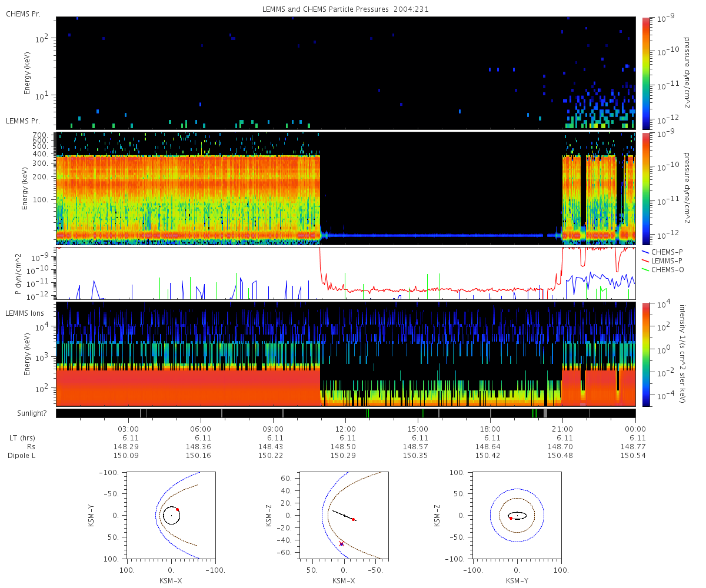
Task: Click the Rs value 148.43
Action: 271,446
